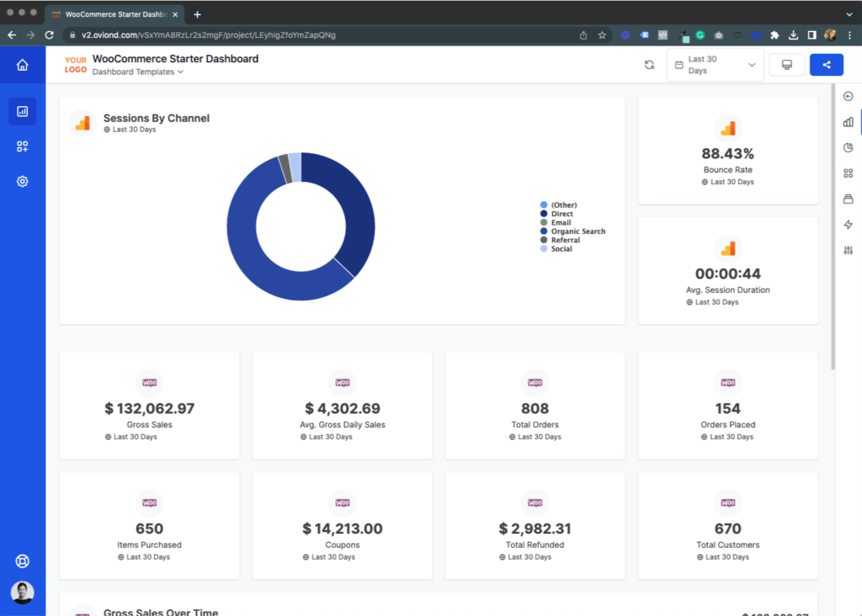Go to the home icon in sidebar
Image resolution: width=862 pixels, height=616 pixels.
pos(22,65)
